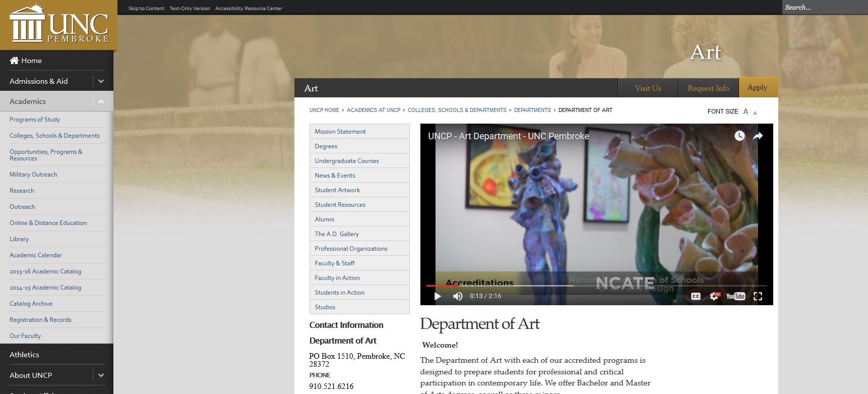Open Opportunities, Programs & Resources link

(x=46, y=155)
